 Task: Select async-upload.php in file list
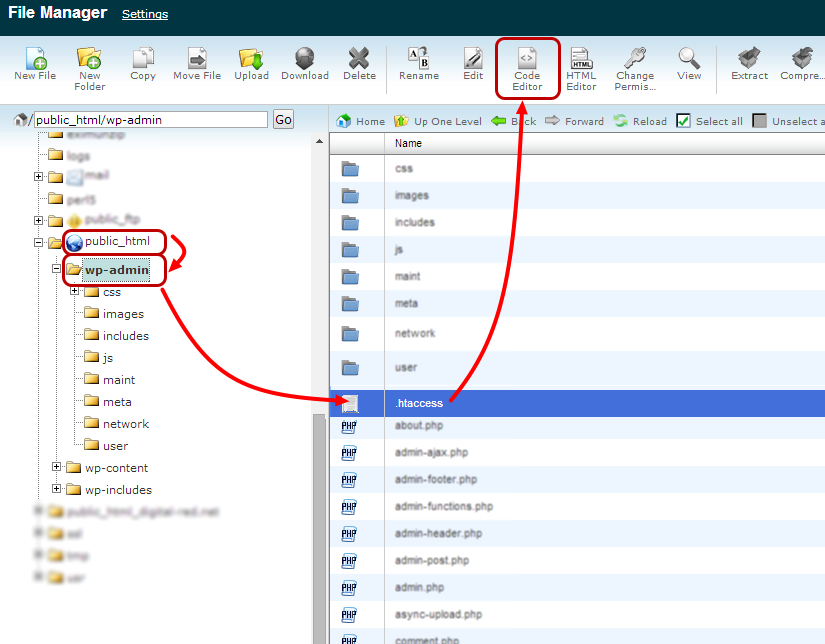tap(438, 615)
